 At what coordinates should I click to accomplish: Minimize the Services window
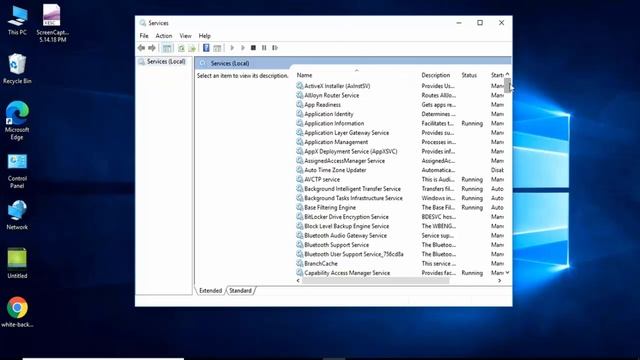click(x=459, y=23)
